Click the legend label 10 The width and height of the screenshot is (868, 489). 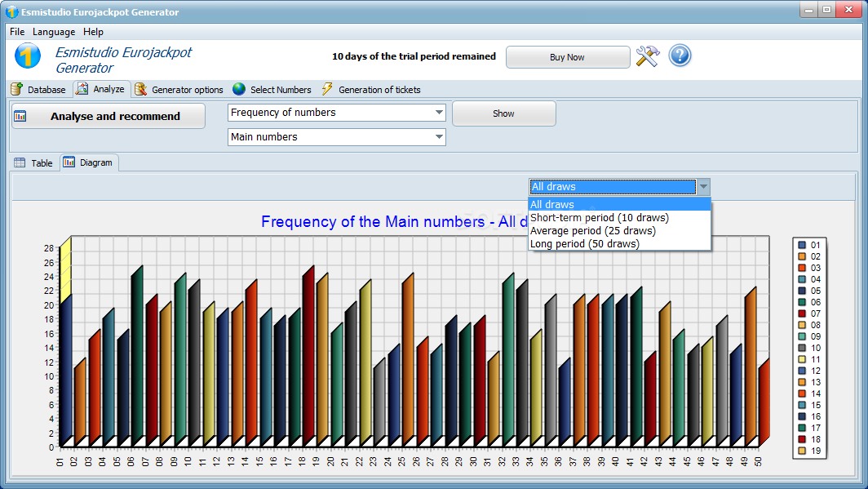pyautogui.click(x=816, y=348)
